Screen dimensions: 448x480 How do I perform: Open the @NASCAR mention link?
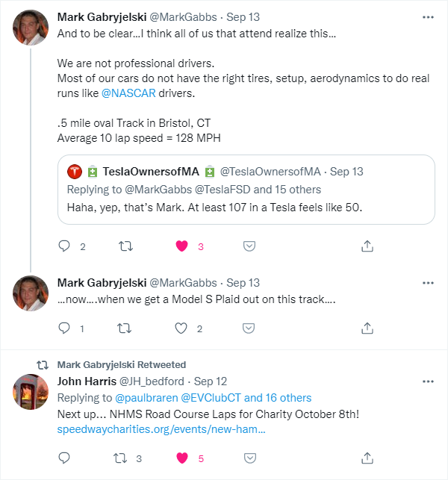coord(128,93)
